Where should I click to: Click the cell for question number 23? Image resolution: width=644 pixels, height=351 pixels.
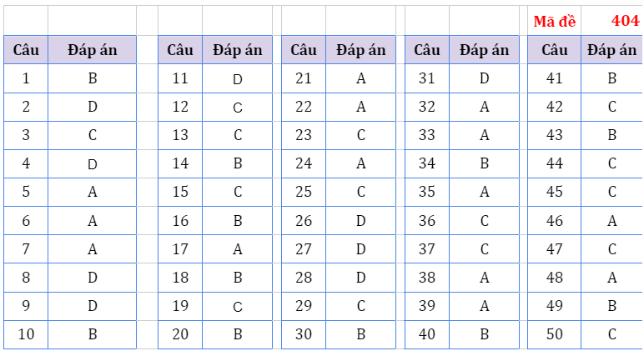(x=304, y=136)
